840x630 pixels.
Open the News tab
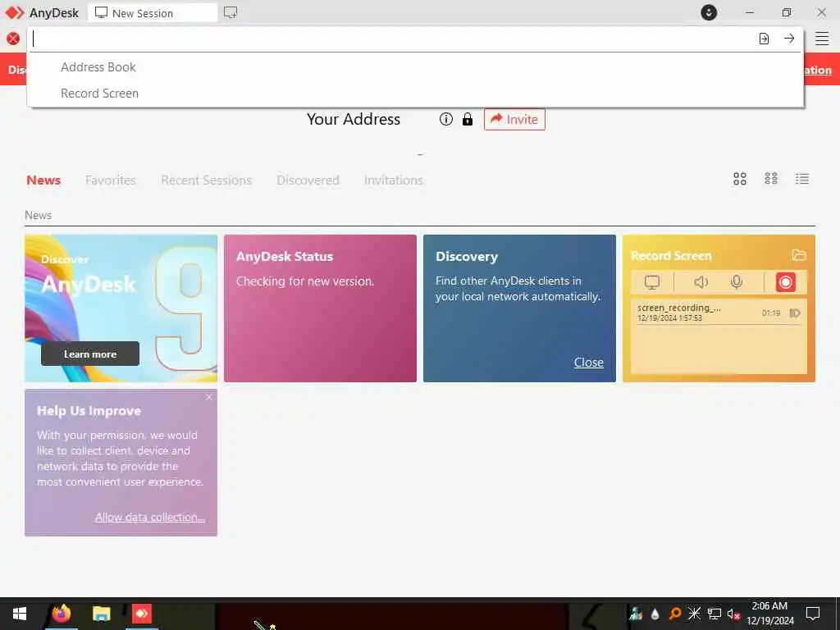coord(43,180)
